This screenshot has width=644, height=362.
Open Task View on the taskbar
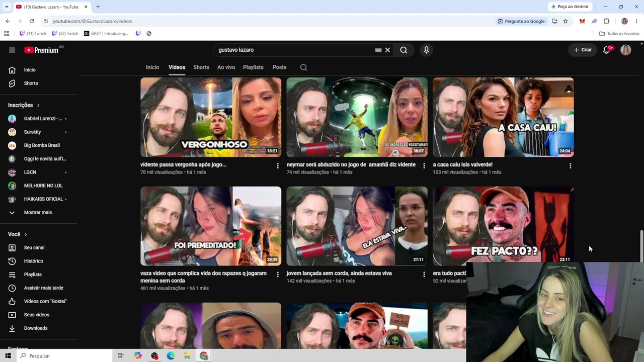click(121, 355)
